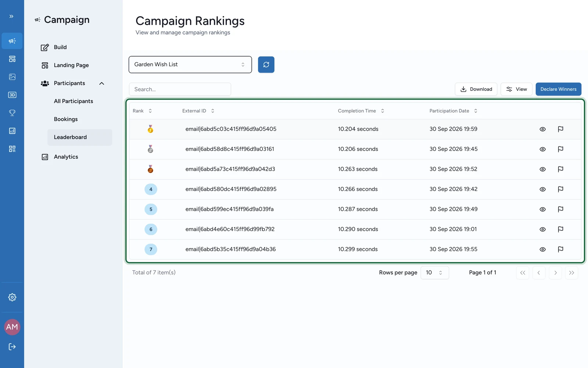This screenshot has height=368, width=588.
Task: Click the refresh rankings icon button
Action: [266, 64]
